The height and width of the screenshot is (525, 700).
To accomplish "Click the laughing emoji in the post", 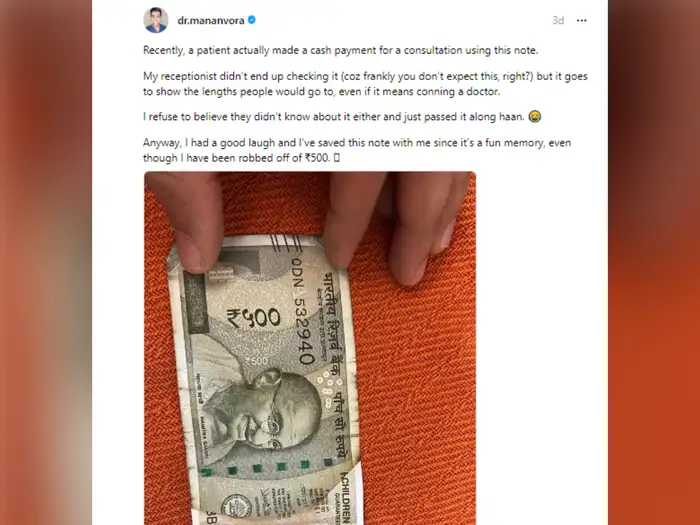I will 535,117.
